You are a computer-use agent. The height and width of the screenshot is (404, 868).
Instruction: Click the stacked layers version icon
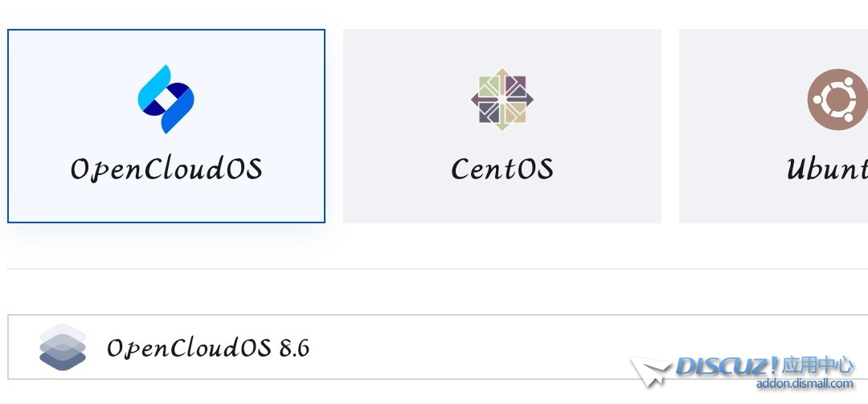(x=62, y=348)
